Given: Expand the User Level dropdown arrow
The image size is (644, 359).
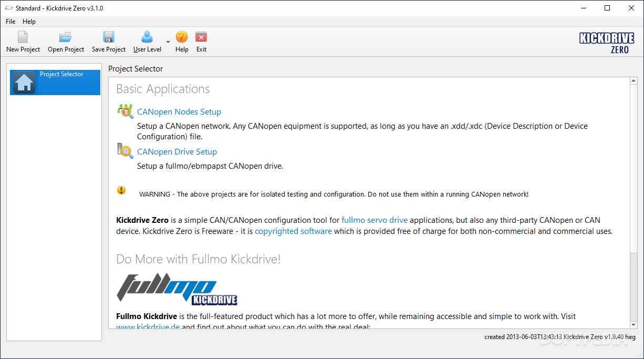Looking at the screenshot, I should pos(168,42).
